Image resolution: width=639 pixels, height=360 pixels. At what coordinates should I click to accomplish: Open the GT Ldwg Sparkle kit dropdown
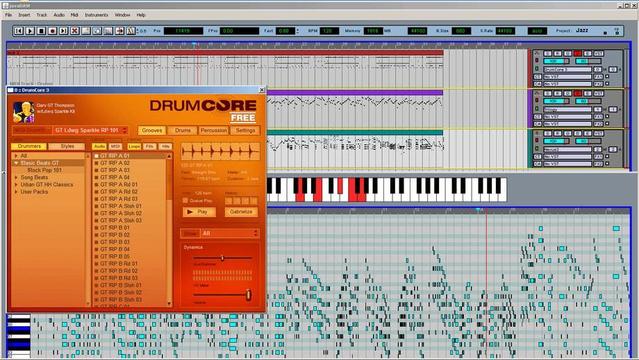click(x=90, y=130)
